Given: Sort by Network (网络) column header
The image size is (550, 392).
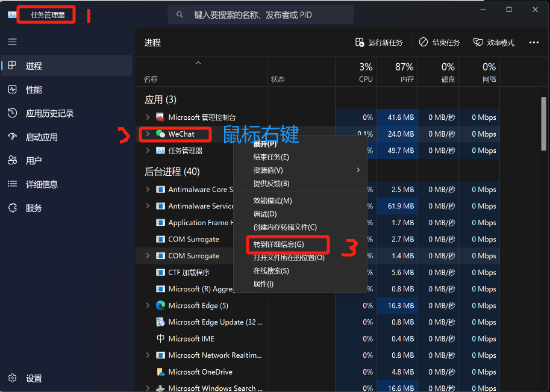Looking at the screenshot, I should click(x=480, y=72).
